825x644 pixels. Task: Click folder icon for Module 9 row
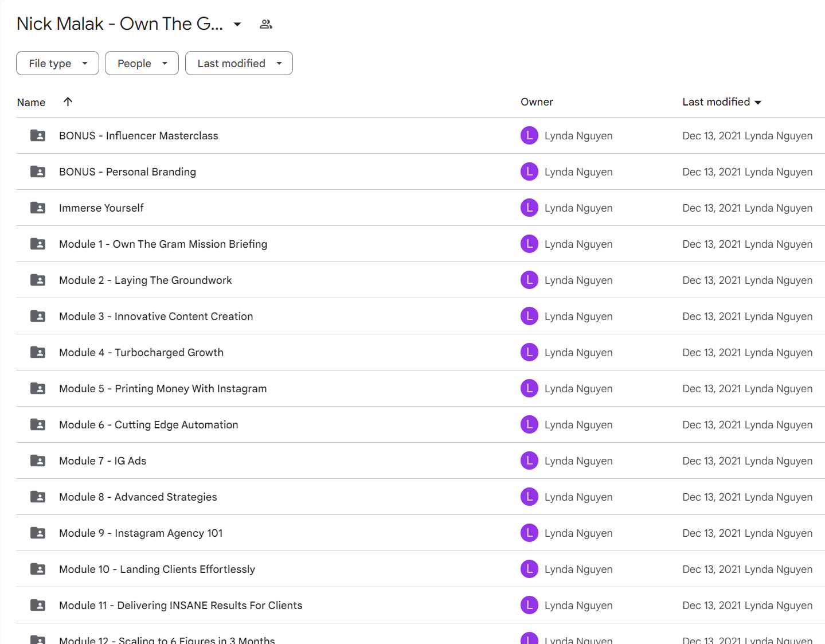(x=38, y=533)
